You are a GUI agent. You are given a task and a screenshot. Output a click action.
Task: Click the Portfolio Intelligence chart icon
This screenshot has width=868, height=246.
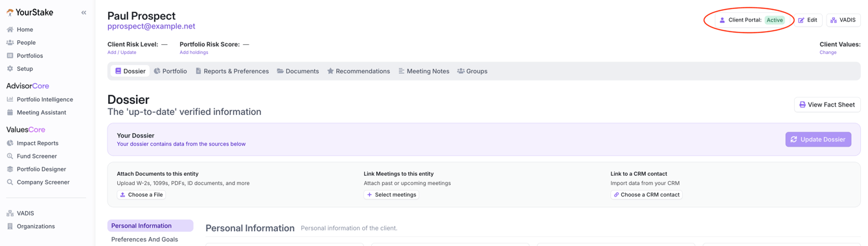10,99
